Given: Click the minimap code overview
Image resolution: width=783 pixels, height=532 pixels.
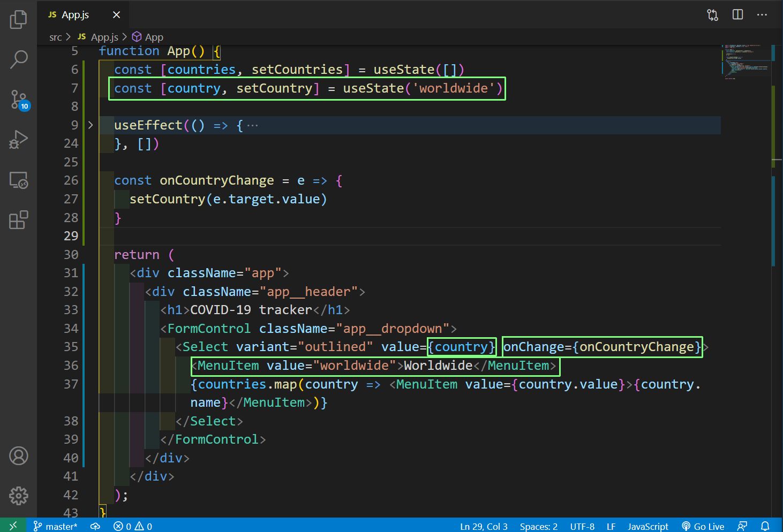Looking at the screenshot, I should [x=746, y=62].
